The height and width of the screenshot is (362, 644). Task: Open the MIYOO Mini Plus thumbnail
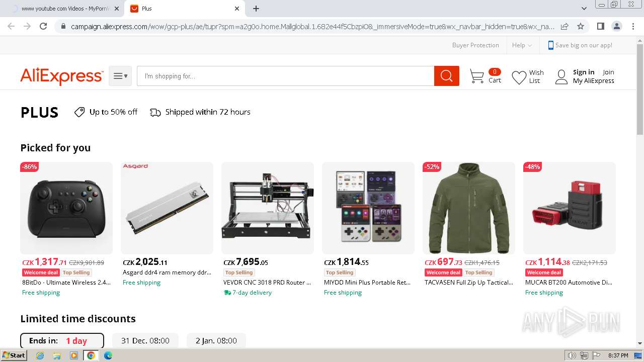pos(368,208)
